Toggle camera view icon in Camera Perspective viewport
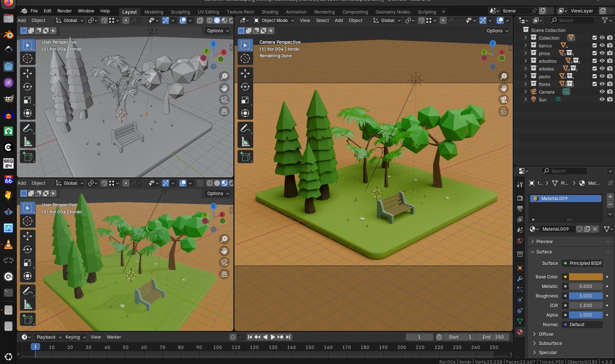 (504, 100)
